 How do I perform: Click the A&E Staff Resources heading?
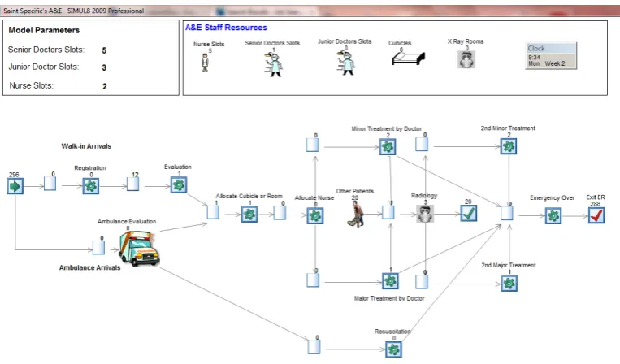226,28
